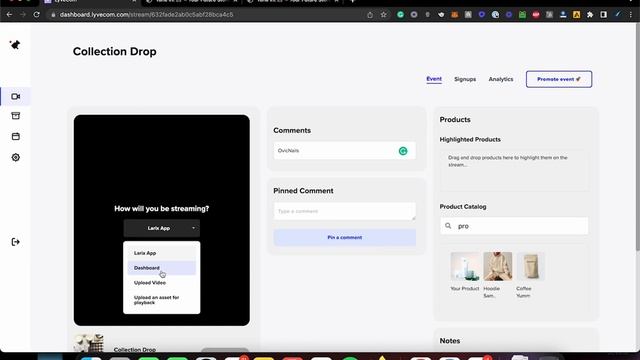This screenshot has width=640, height=360.
Task: Click the Type a comment field
Action: [344, 211]
